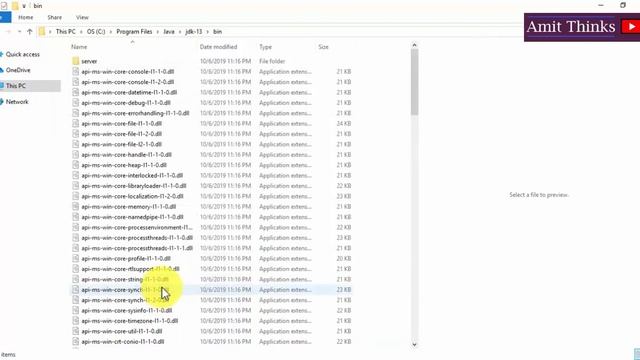
Task: Select api-ms-win-core-util-l1-1-0.dll file icon
Action: [76, 331]
